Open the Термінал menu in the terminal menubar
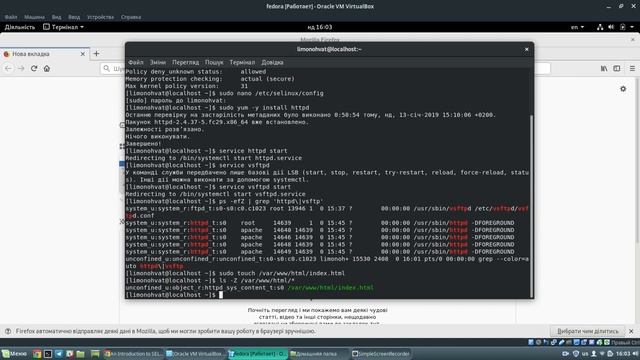Screen dimensions: 640x360 click(x=242, y=62)
